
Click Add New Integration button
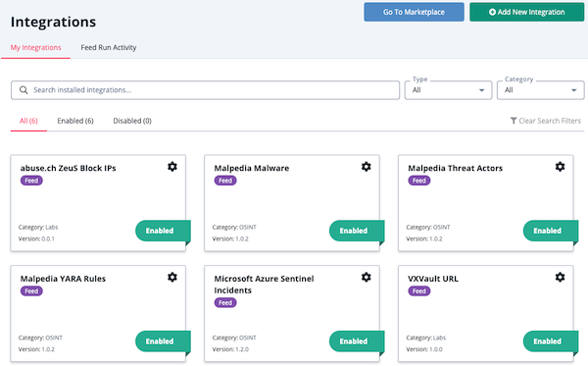click(526, 12)
